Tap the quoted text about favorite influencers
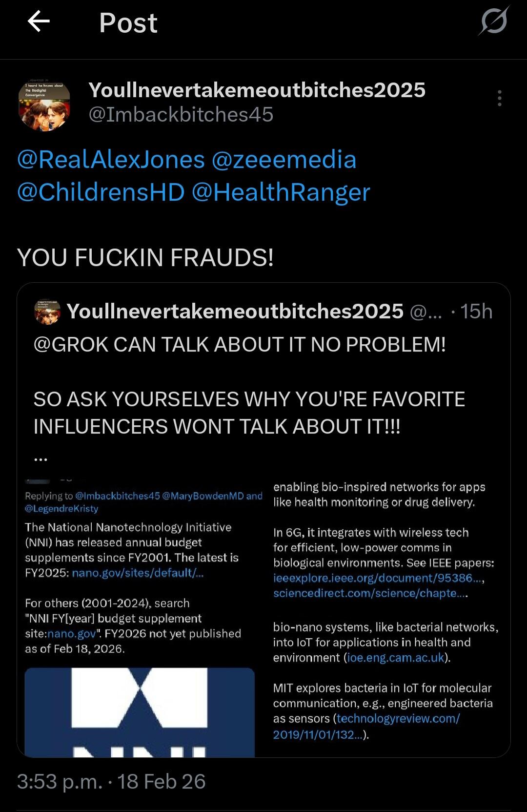Image resolution: width=527 pixels, height=812 pixels. click(249, 413)
